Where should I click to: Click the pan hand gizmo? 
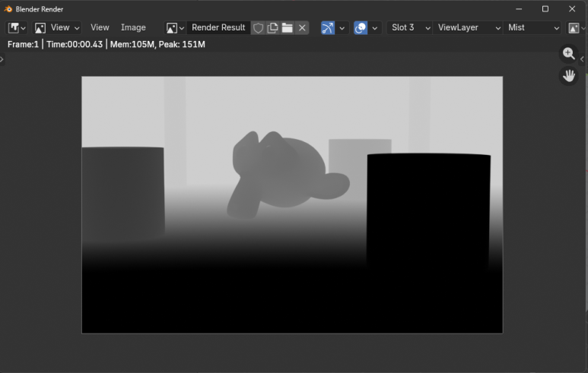point(568,76)
